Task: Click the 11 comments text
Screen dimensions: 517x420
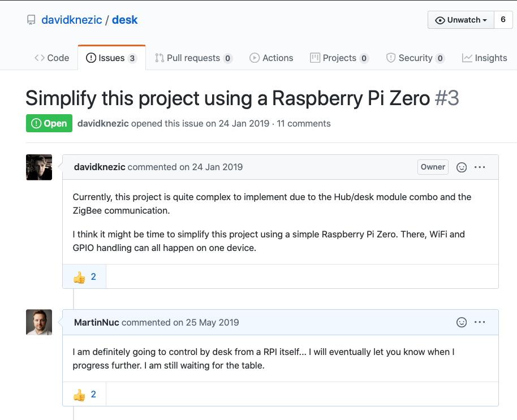Action: [x=304, y=124]
